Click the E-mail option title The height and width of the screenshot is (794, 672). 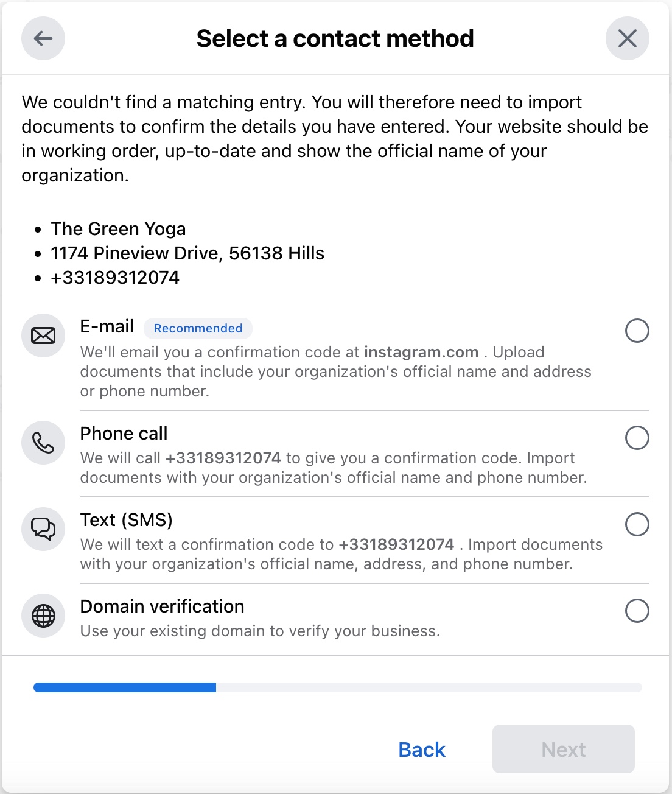pos(107,327)
